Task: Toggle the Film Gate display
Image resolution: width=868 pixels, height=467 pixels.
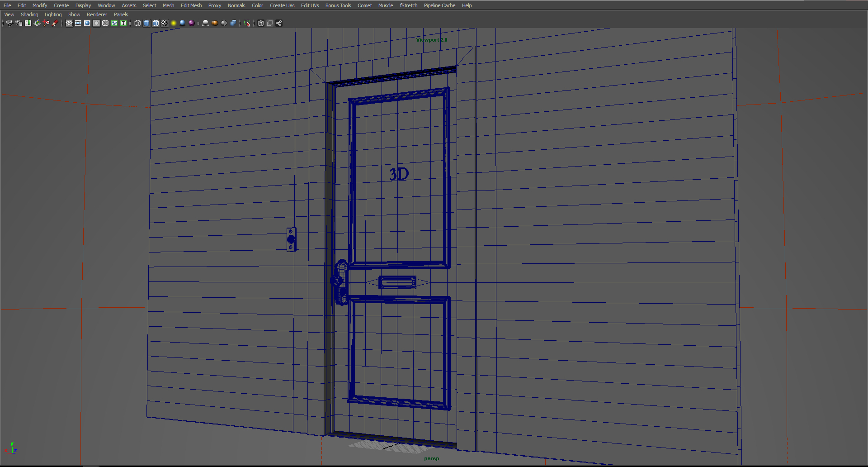Action: pos(78,23)
